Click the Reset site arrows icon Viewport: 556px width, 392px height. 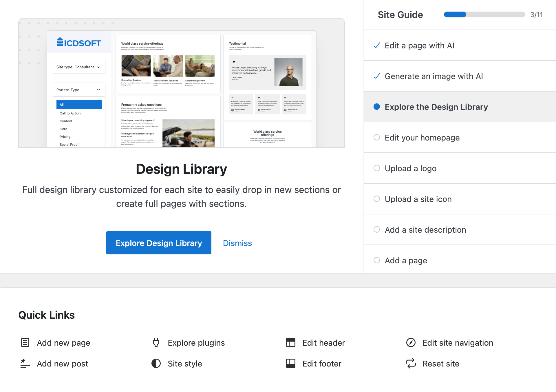pos(411,363)
